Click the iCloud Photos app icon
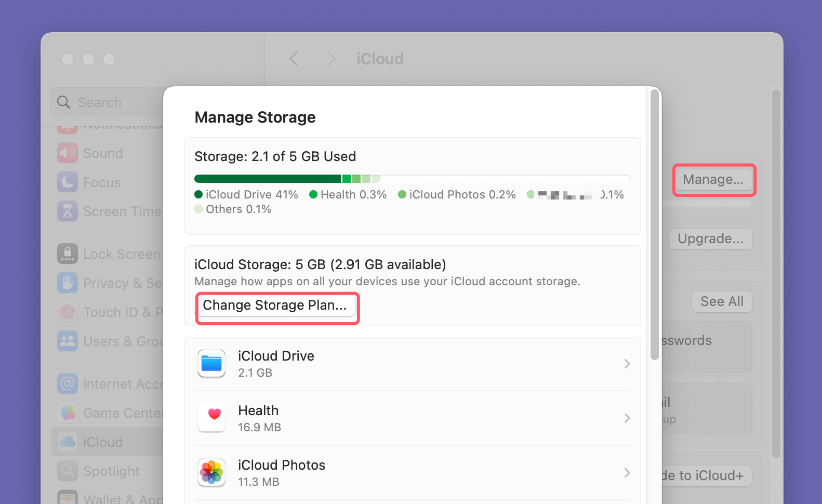This screenshot has width=822, height=504. tap(211, 472)
